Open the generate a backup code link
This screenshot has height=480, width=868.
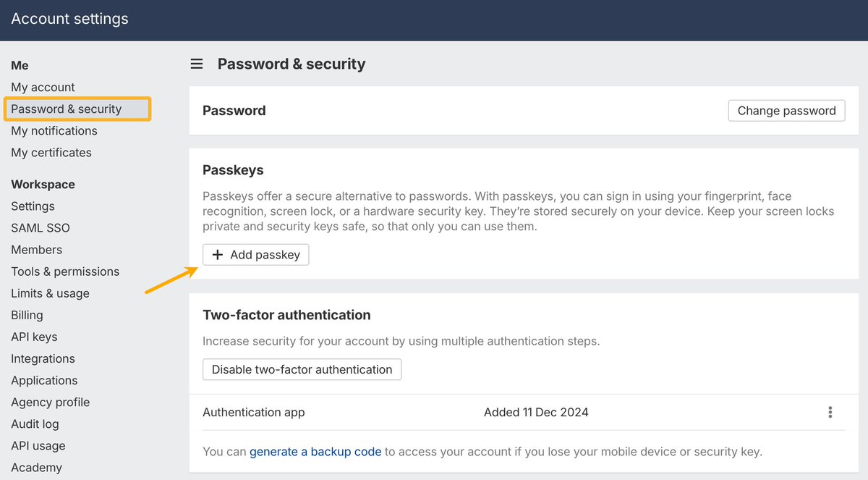click(x=315, y=452)
